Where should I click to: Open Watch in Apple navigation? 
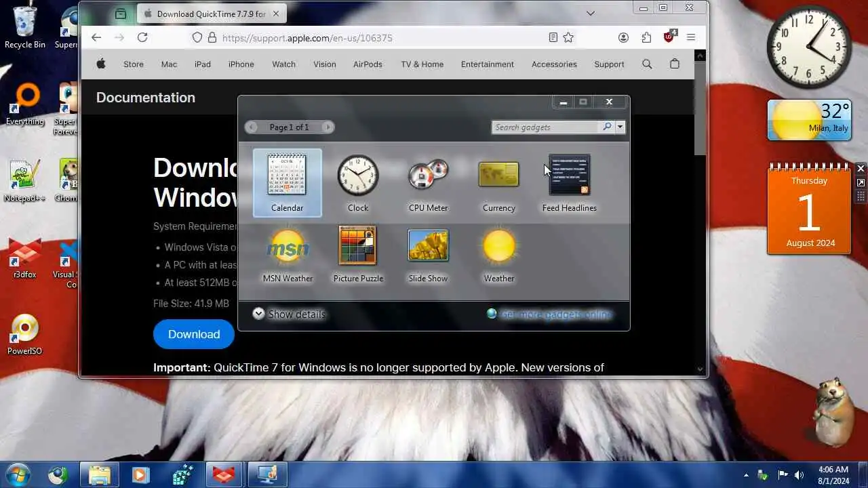[284, 64]
